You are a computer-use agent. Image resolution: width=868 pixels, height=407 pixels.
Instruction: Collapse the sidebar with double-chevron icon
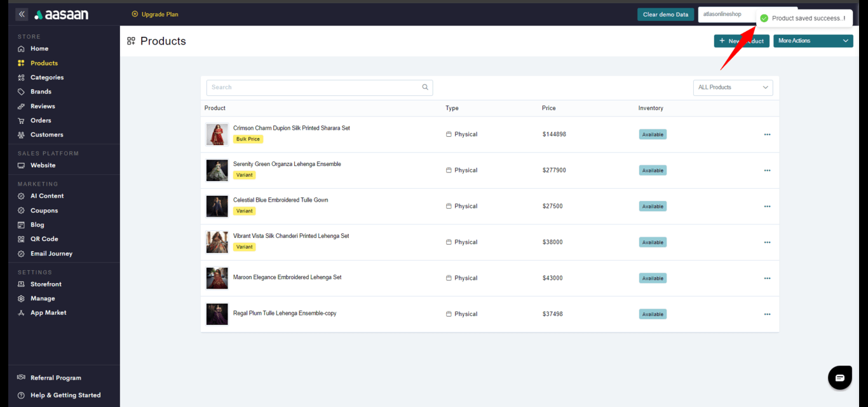point(22,14)
